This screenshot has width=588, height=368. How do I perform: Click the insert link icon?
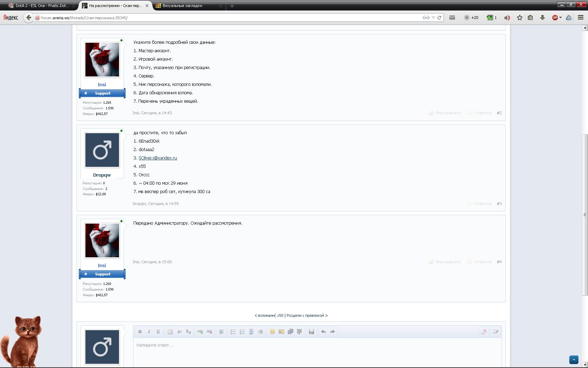(x=200, y=332)
